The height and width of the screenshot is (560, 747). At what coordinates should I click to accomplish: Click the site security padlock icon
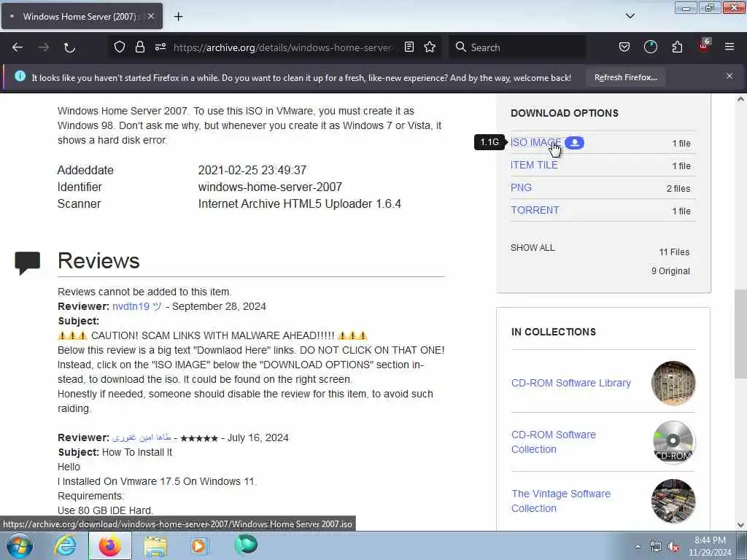[x=139, y=47]
